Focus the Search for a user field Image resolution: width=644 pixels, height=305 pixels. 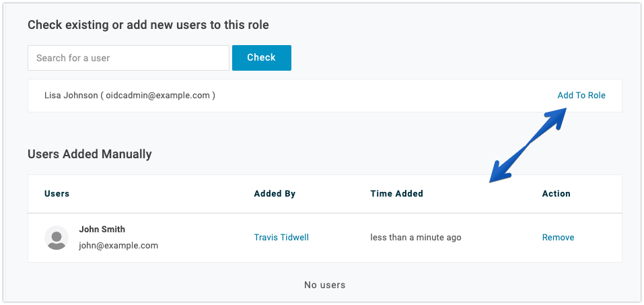[128, 58]
